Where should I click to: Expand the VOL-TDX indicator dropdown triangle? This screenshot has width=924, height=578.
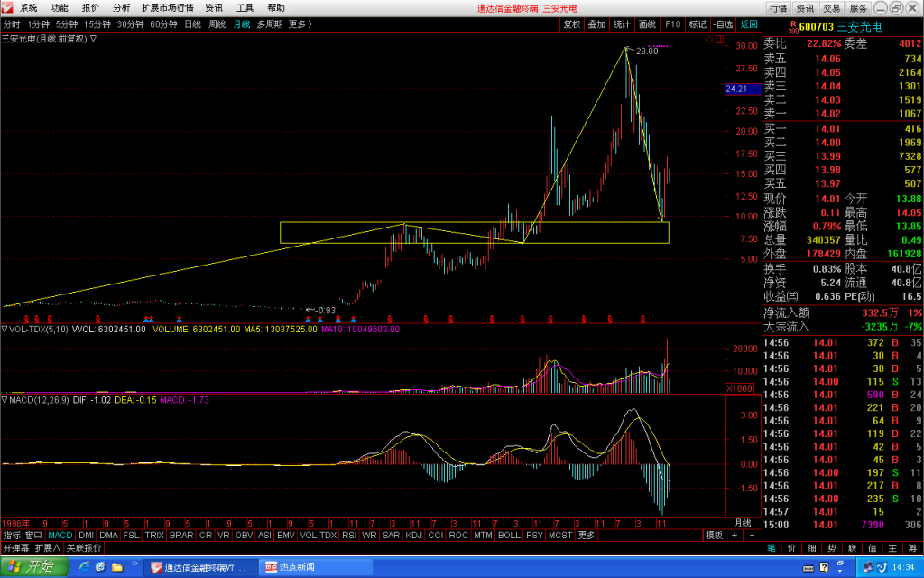click(x=5, y=329)
